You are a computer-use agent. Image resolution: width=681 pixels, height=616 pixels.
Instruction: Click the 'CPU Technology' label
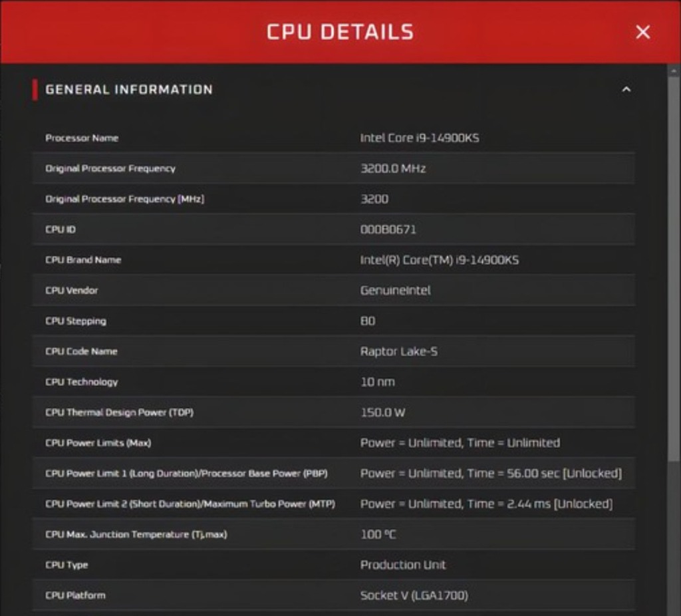pyautogui.click(x=82, y=382)
